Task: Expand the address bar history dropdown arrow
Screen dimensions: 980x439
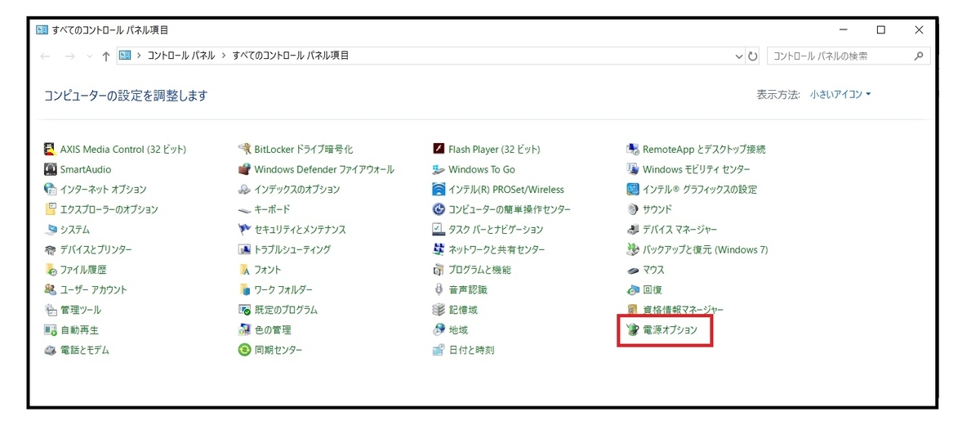Action: [740, 56]
